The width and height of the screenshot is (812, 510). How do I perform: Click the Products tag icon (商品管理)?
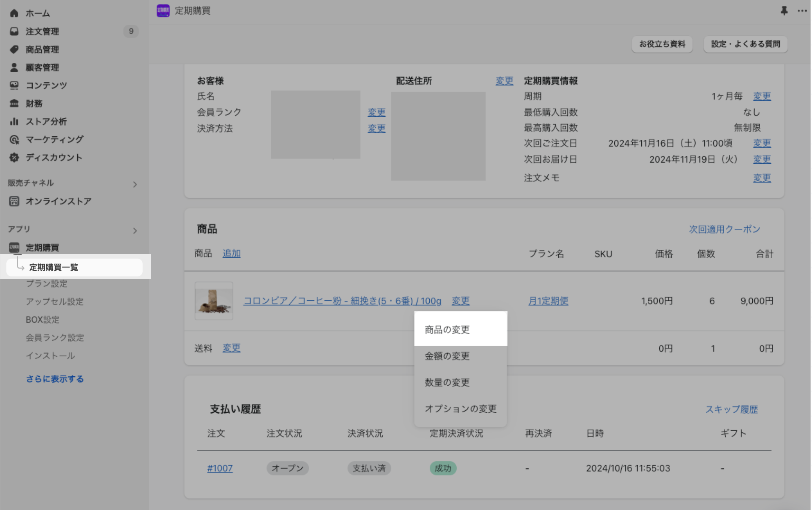pos(14,49)
